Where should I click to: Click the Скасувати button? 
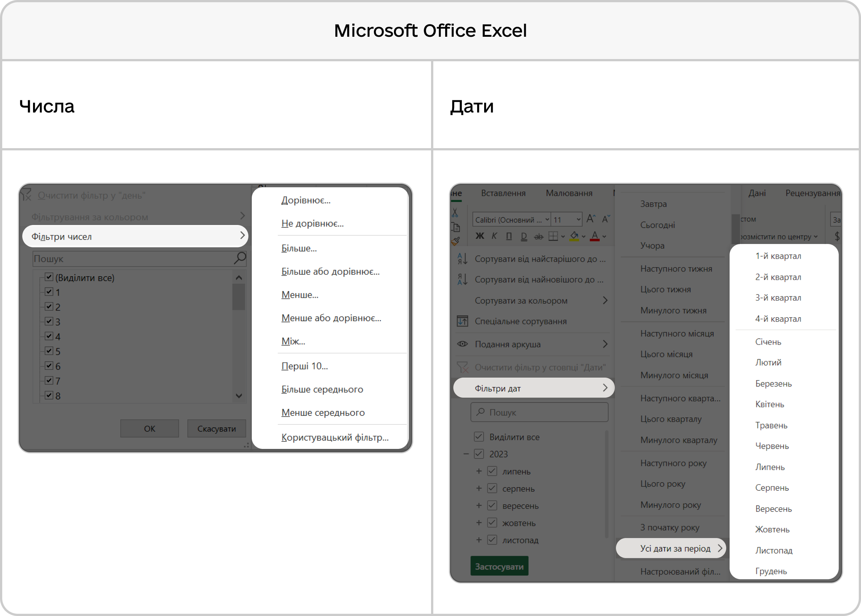[x=216, y=428]
